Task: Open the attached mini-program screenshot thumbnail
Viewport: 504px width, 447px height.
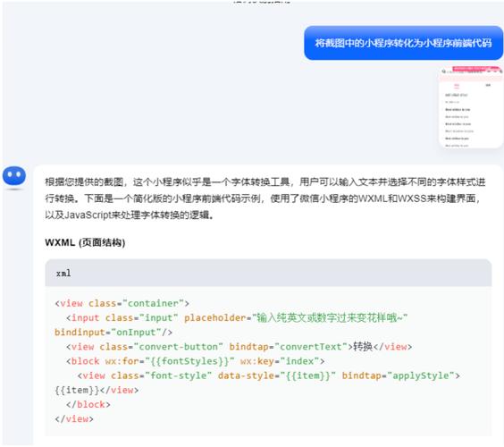Action: coord(471,107)
